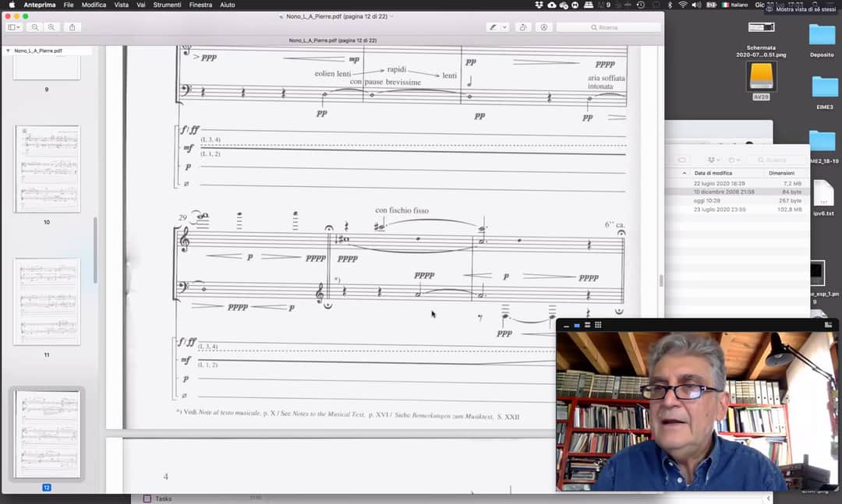The height and width of the screenshot is (504, 842).
Task: Open the Strumenti menu
Action: click(x=167, y=5)
